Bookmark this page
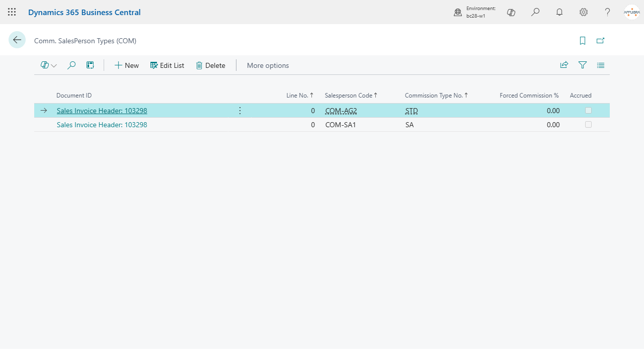The image size is (644, 362). click(x=583, y=41)
